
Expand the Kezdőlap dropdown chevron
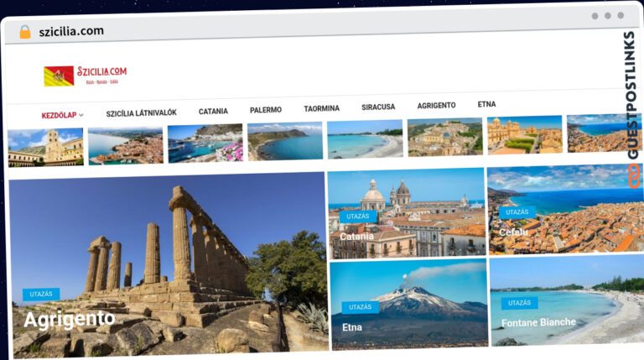click(x=81, y=116)
